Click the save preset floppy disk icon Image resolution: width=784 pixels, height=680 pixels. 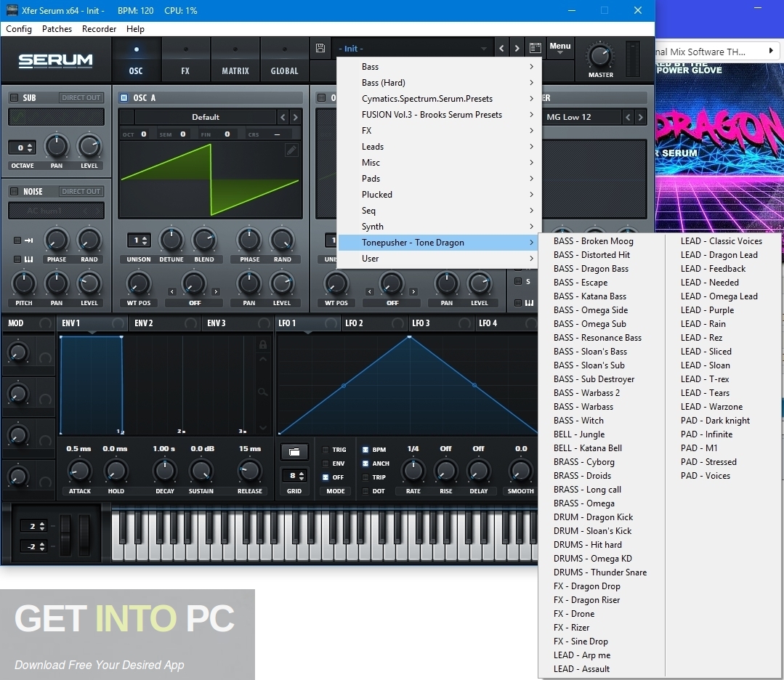320,48
